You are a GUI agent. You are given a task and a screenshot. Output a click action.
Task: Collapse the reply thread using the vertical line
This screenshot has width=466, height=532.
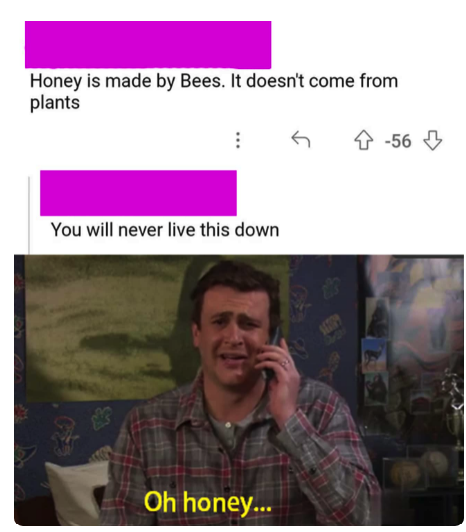[x=29, y=215]
